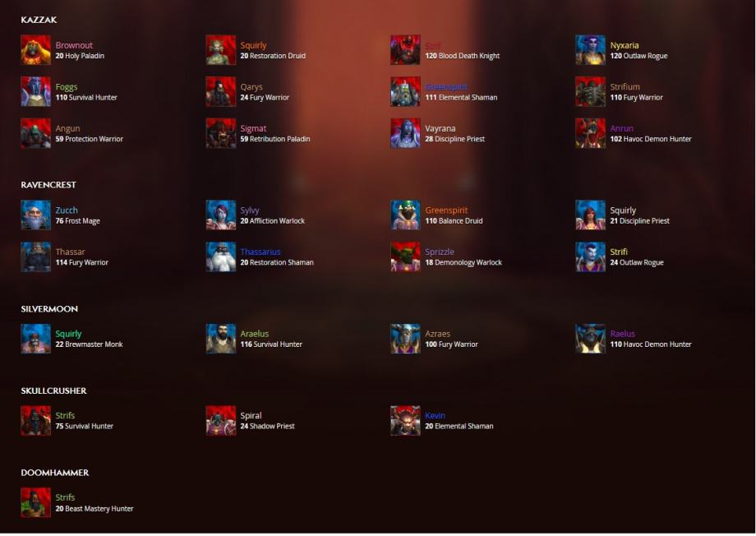This screenshot has height=536, width=756.
Task: Click the '116 Survival Hunter' text
Action: [x=271, y=344]
